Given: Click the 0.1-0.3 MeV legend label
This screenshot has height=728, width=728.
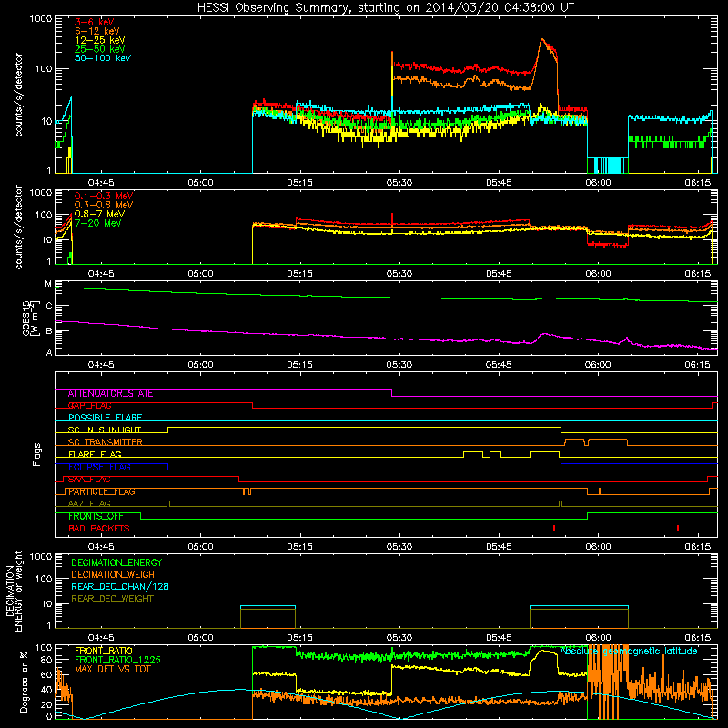Looking at the screenshot, I should click(x=104, y=196).
